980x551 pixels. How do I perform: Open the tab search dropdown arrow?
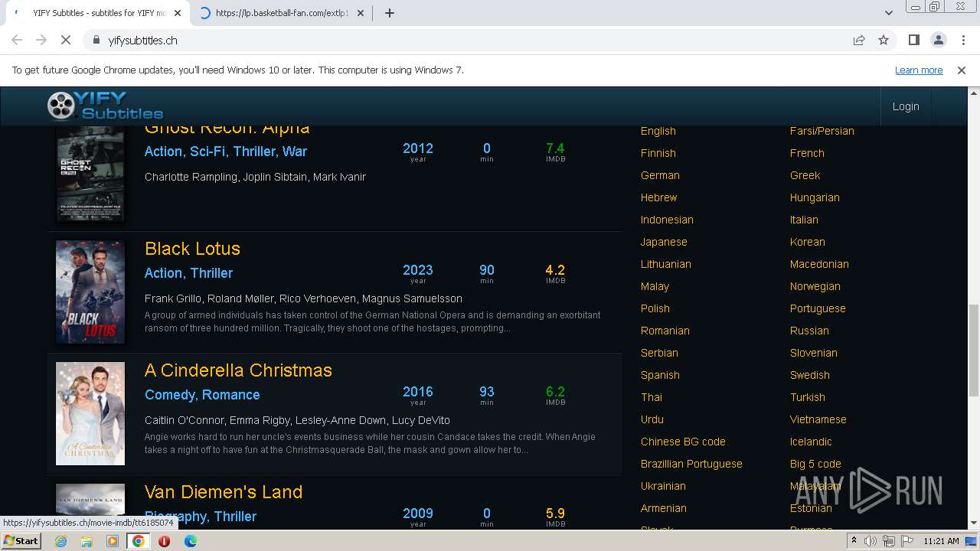(888, 13)
